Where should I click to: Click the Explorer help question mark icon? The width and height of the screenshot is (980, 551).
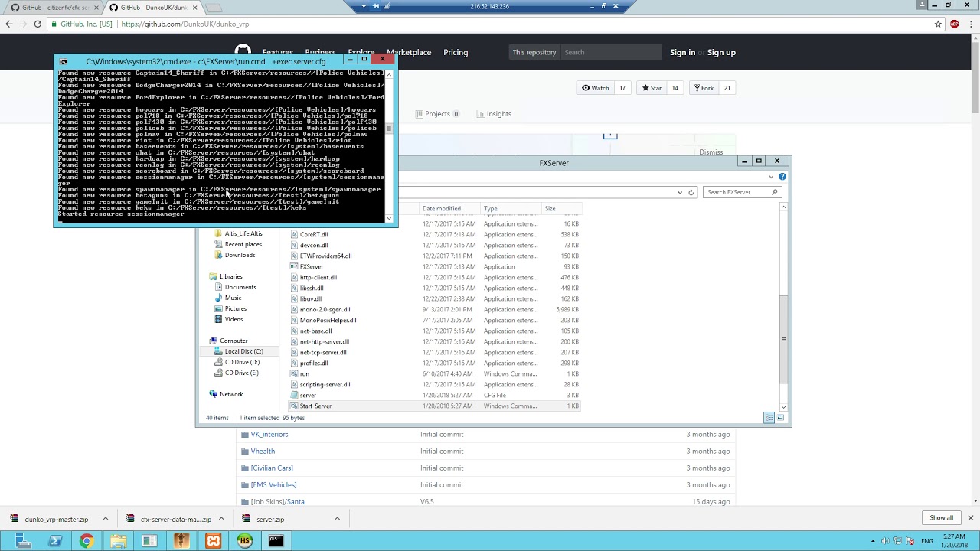(782, 177)
